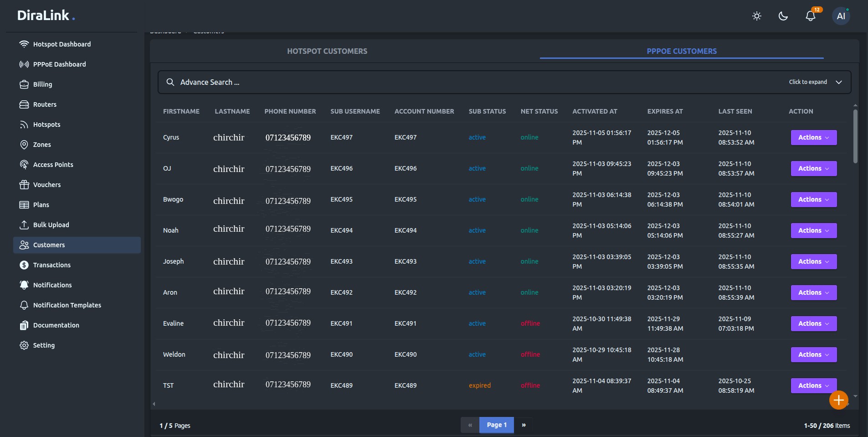Open the Documentation link in sidebar
The width and height of the screenshot is (868, 437).
pyautogui.click(x=56, y=325)
